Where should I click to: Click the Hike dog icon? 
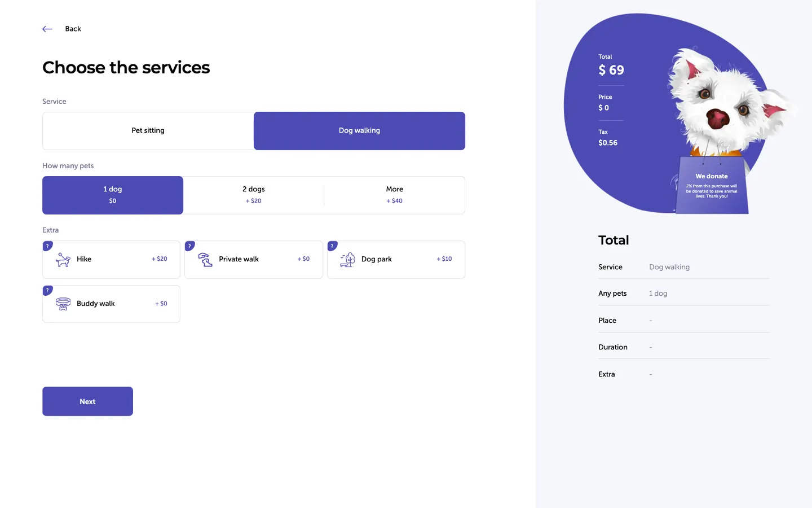point(63,260)
